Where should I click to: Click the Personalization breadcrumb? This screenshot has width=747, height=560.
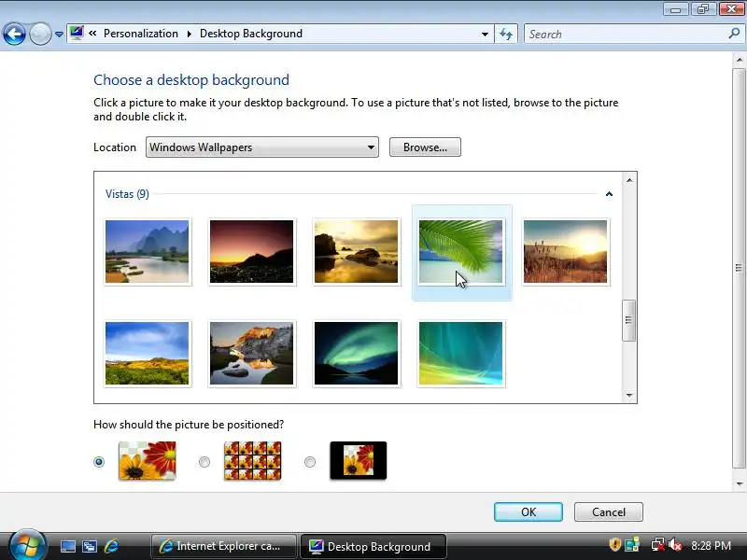point(141,34)
